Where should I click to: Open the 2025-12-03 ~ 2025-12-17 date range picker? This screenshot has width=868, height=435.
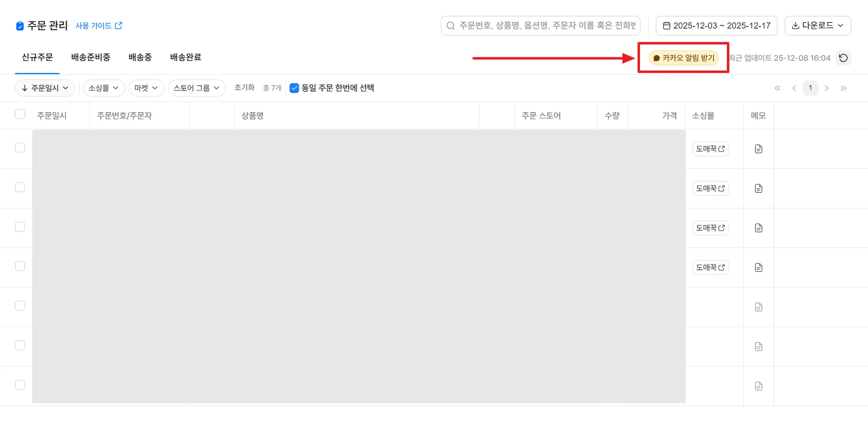(x=716, y=26)
